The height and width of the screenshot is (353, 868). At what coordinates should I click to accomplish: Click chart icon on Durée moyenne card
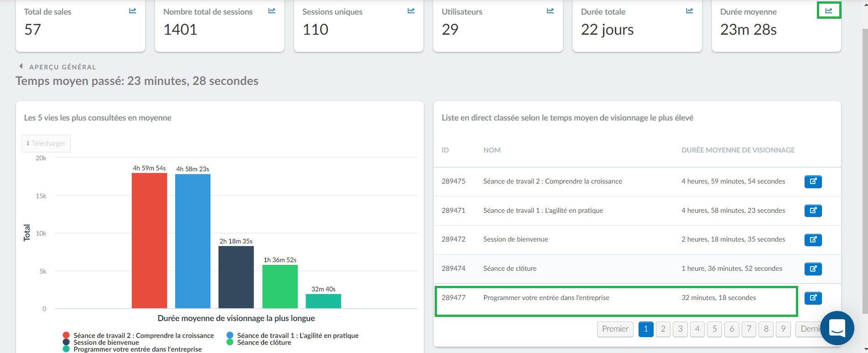point(829,11)
